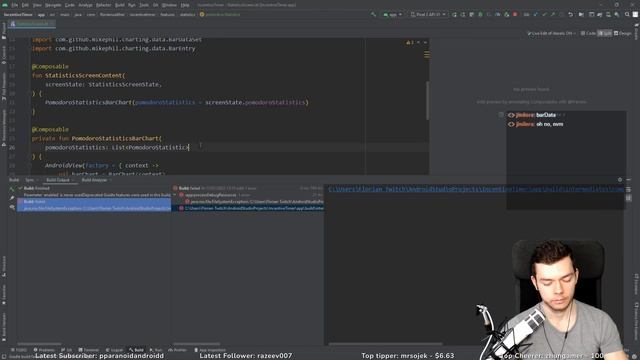This screenshot has height=360, width=640.
Task: Click the pin icon in Build panel
Action: [12, 198]
